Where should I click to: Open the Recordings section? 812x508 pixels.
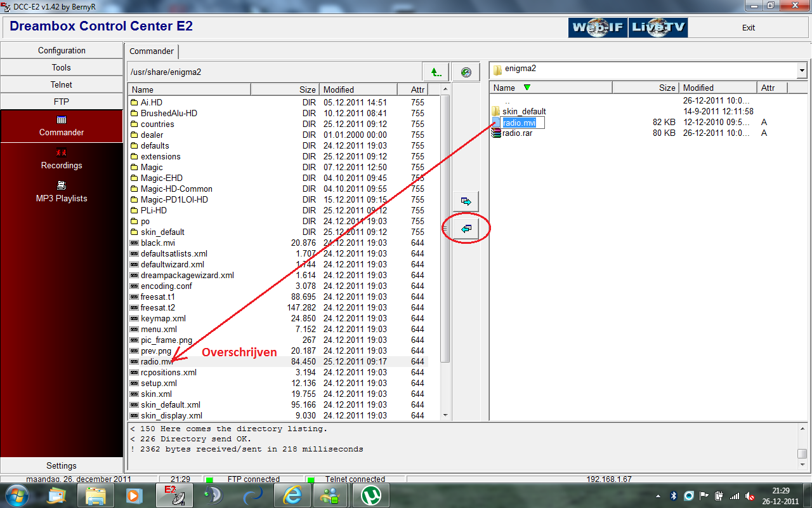(62, 159)
